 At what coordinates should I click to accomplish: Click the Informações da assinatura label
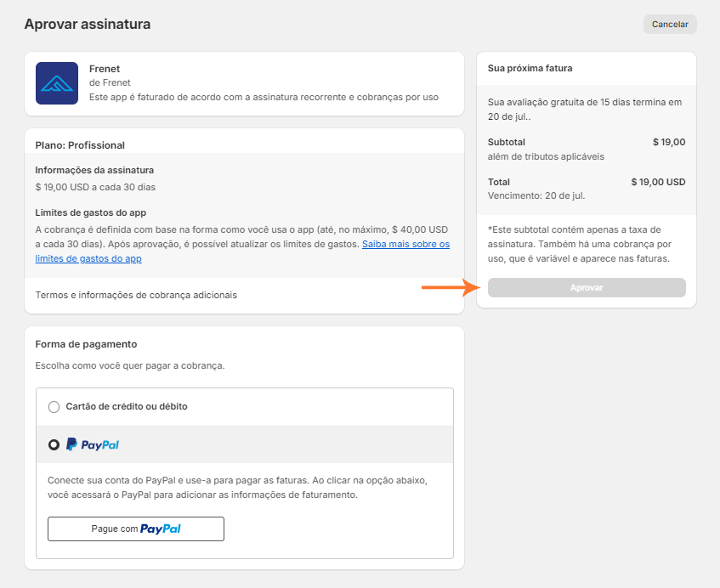[x=94, y=170]
